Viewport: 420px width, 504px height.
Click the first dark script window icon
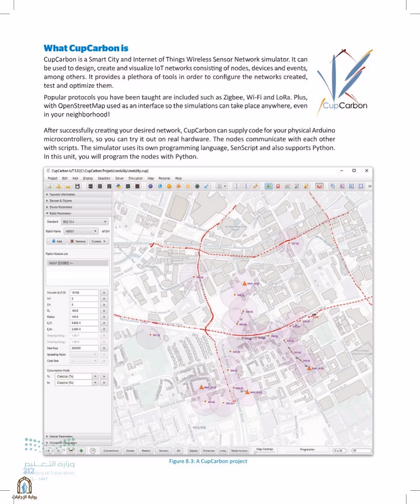91,186
